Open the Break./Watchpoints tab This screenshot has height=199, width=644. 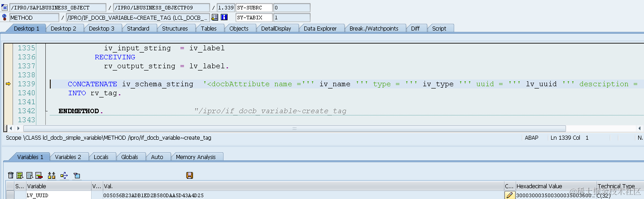374,28
